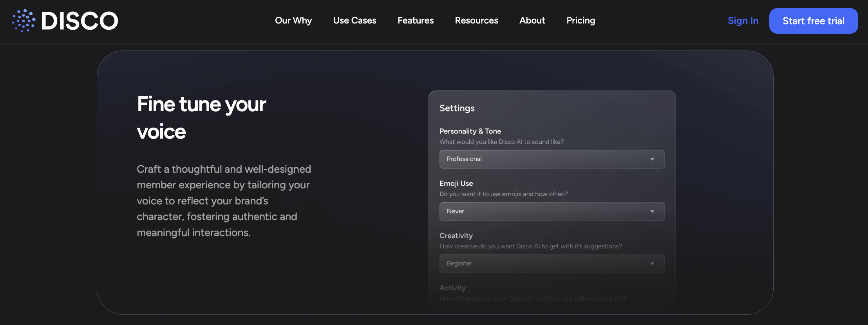The height and width of the screenshot is (325, 868).
Task: Click the arrow in Never dropdown
Action: click(652, 211)
